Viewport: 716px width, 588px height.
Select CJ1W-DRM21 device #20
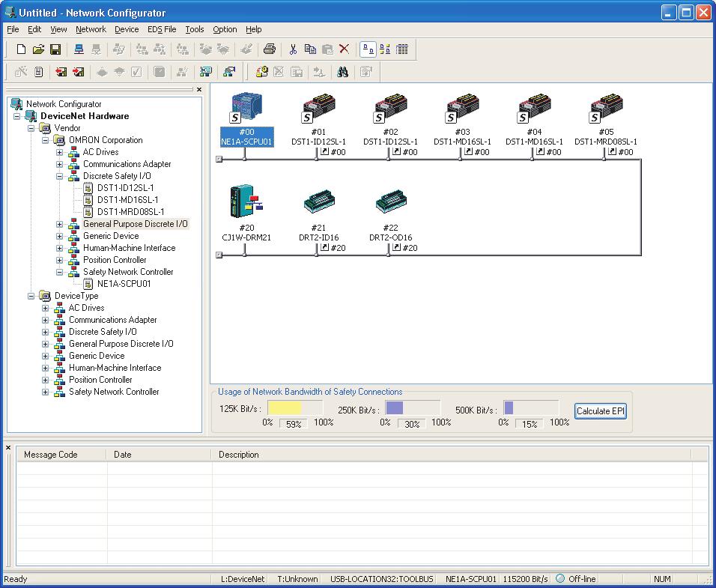246,213
